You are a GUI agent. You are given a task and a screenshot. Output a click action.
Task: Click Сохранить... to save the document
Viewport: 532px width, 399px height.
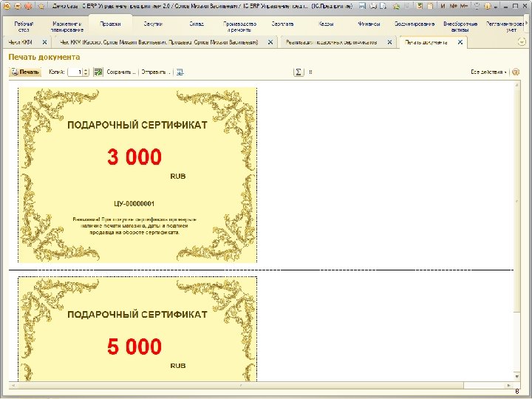click(120, 72)
